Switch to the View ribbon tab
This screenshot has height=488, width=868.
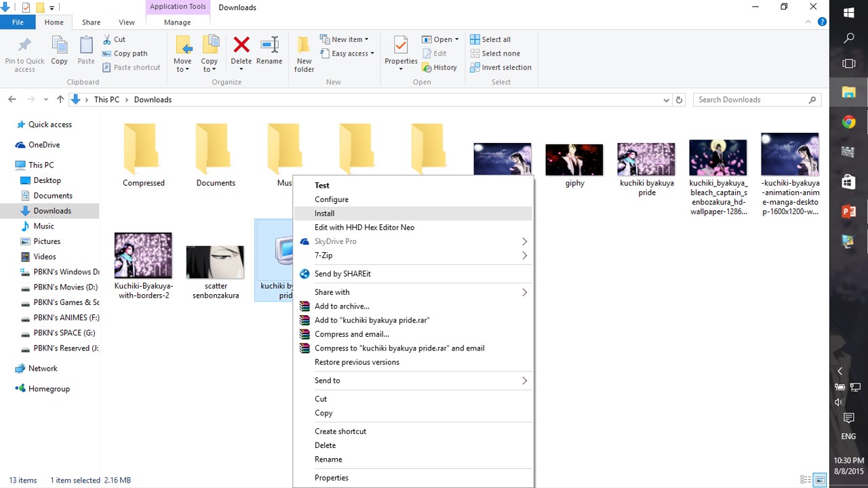(x=127, y=22)
